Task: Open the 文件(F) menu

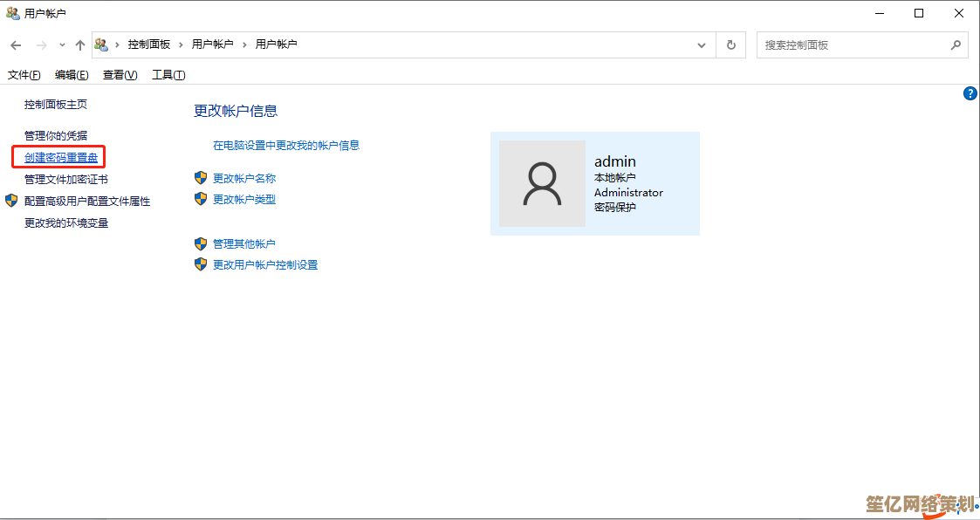Action: coord(24,75)
